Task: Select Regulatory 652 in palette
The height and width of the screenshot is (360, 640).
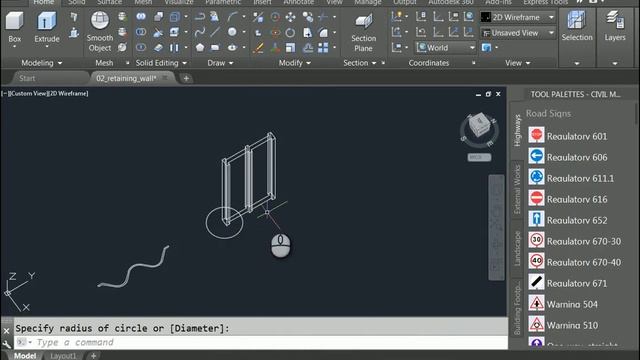Action: (568, 220)
